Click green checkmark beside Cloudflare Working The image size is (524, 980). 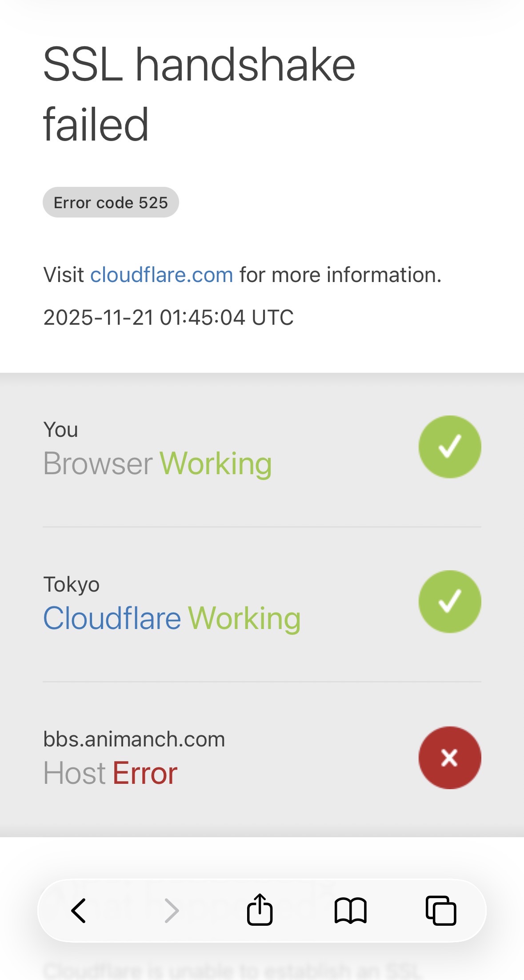(x=449, y=601)
